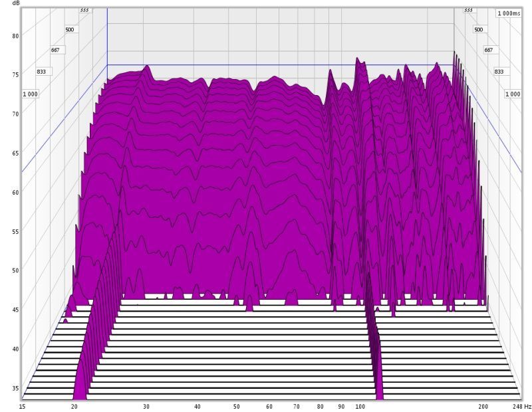The image size is (532, 412).
Task: Select the 60 Hz frequency axis label
Action: click(269, 406)
